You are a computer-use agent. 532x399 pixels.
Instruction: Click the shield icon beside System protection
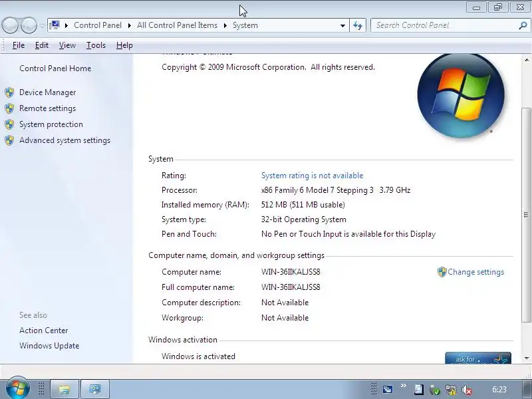pyautogui.click(x=9, y=124)
